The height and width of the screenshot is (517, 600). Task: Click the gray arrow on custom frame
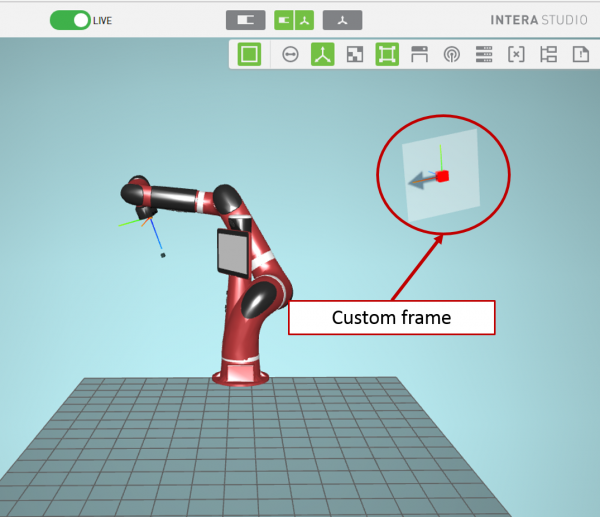click(x=420, y=181)
